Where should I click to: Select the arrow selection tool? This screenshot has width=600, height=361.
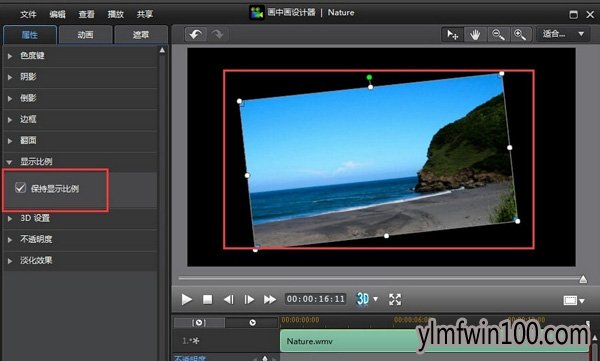(453, 34)
